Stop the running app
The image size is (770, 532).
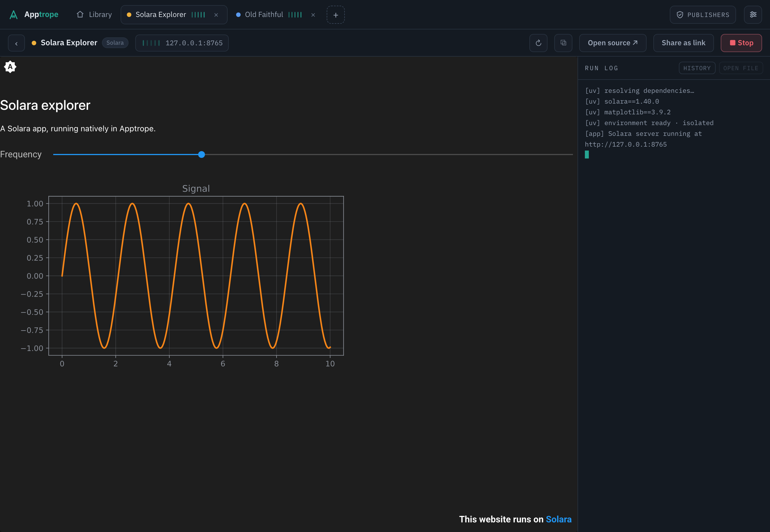click(x=741, y=43)
